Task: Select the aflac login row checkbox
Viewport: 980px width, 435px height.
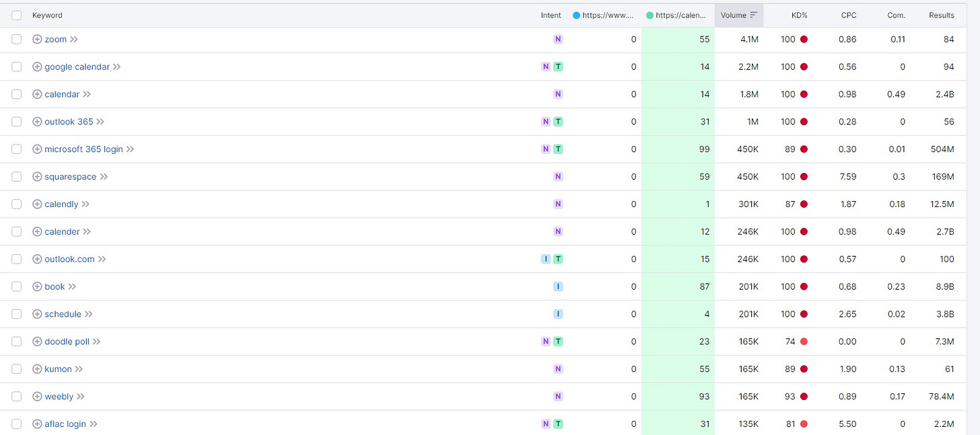Action: tap(17, 424)
